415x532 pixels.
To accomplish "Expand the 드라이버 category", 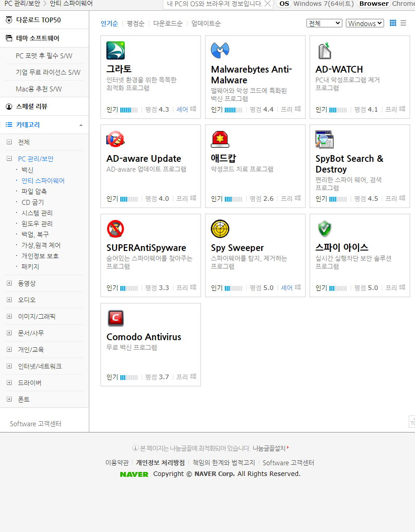I will coord(9,383).
